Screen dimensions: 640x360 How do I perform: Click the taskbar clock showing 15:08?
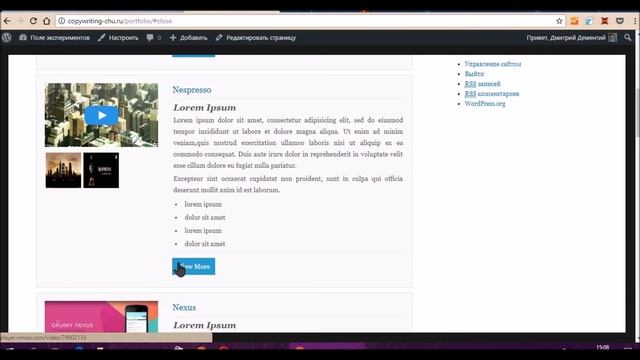pyautogui.click(x=602, y=347)
